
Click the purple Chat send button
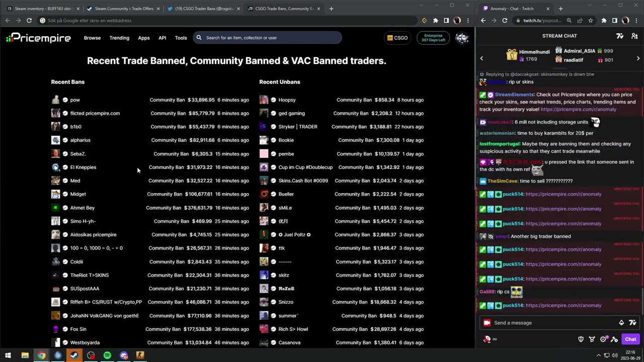point(630,339)
